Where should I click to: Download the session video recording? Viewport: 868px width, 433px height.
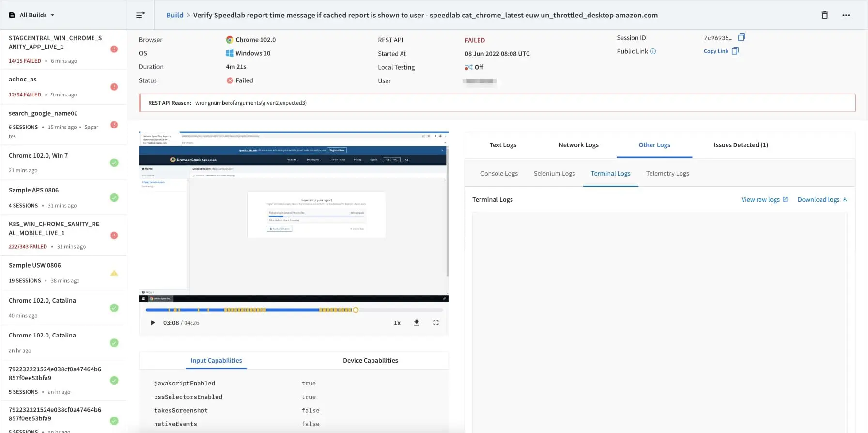pos(416,322)
